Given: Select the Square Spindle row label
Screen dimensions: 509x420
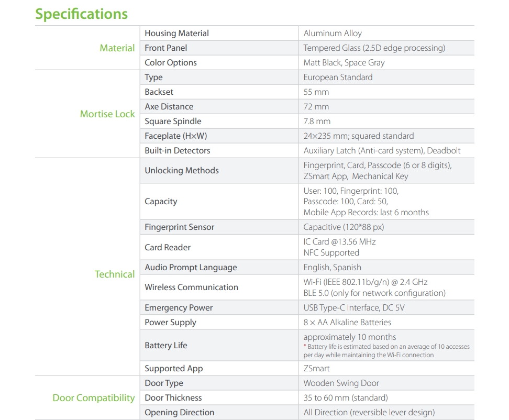Looking at the screenshot, I should [x=173, y=121].
